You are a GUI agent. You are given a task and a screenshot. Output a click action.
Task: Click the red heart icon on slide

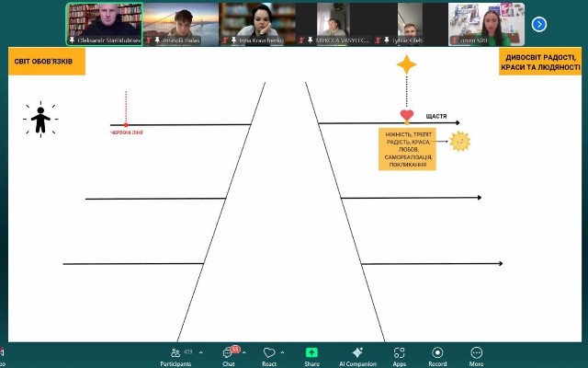coord(407,116)
